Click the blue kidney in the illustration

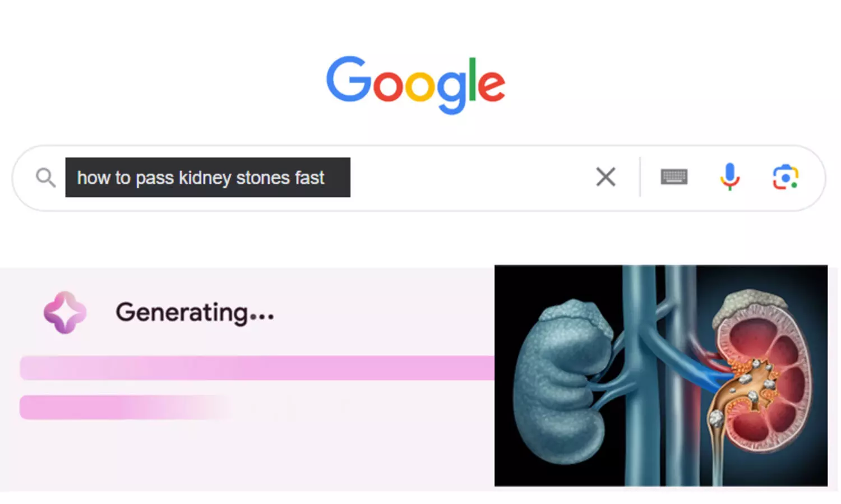(x=561, y=381)
